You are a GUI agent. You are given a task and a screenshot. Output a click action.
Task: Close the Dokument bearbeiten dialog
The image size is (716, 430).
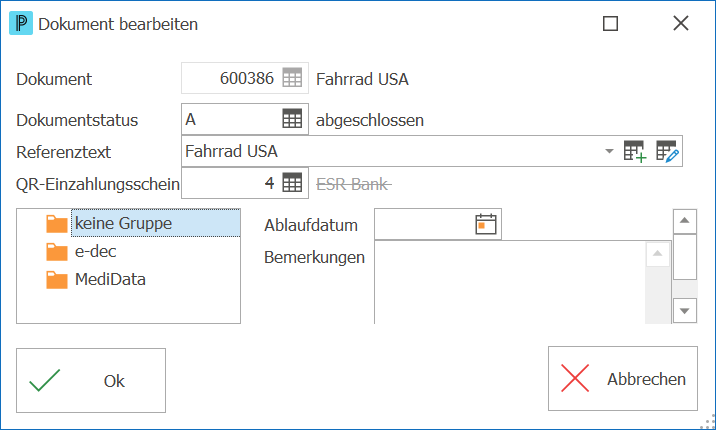(681, 23)
